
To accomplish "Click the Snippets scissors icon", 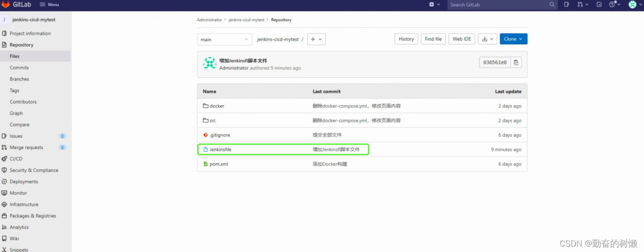I will pos(5,249).
